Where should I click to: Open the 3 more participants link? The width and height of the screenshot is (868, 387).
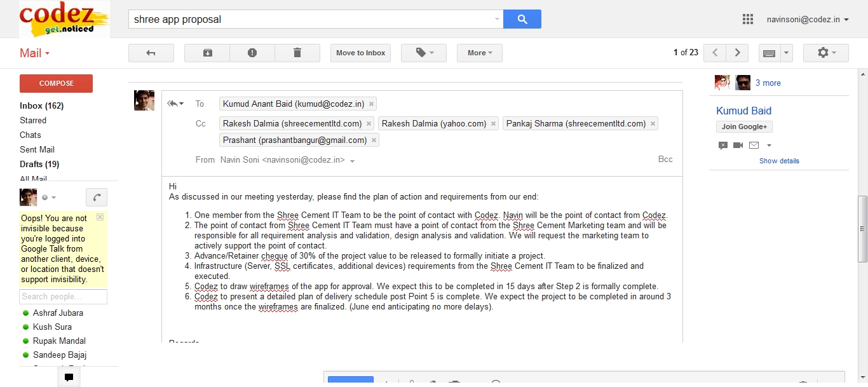tap(768, 83)
